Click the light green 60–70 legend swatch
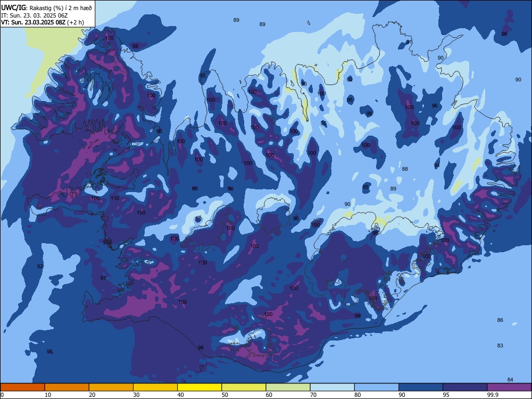Image resolution: width=532 pixels, height=399 pixels. click(288, 387)
